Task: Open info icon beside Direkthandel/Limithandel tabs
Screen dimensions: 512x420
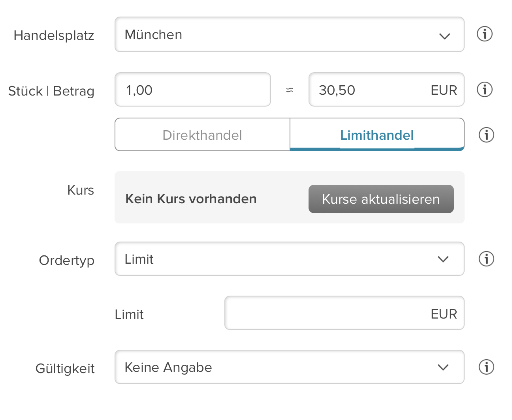Action: pos(486,135)
